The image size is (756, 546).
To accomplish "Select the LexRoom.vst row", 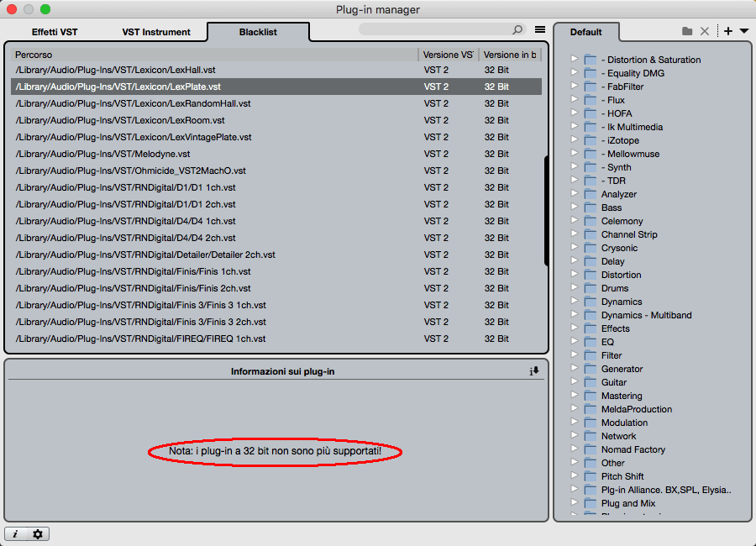I will [x=276, y=120].
